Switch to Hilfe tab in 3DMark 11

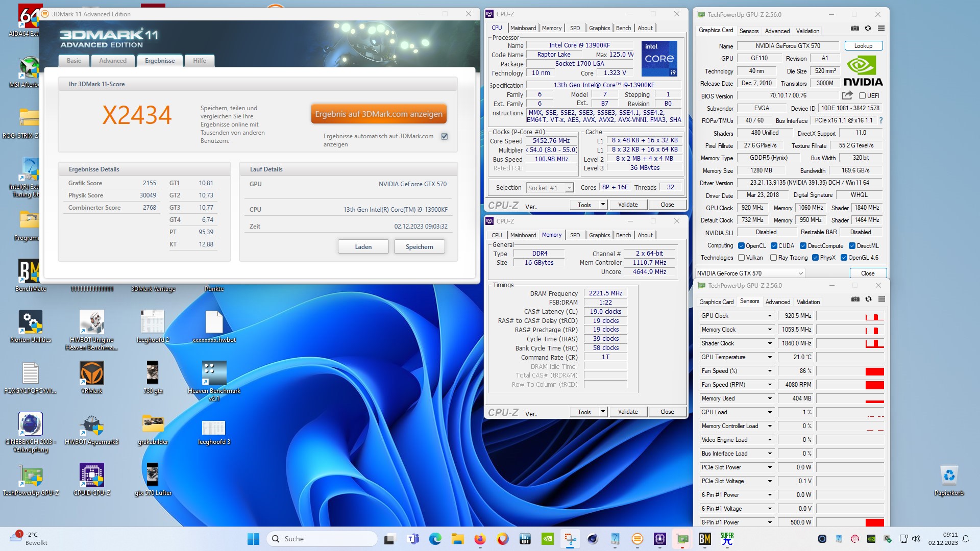(x=200, y=61)
